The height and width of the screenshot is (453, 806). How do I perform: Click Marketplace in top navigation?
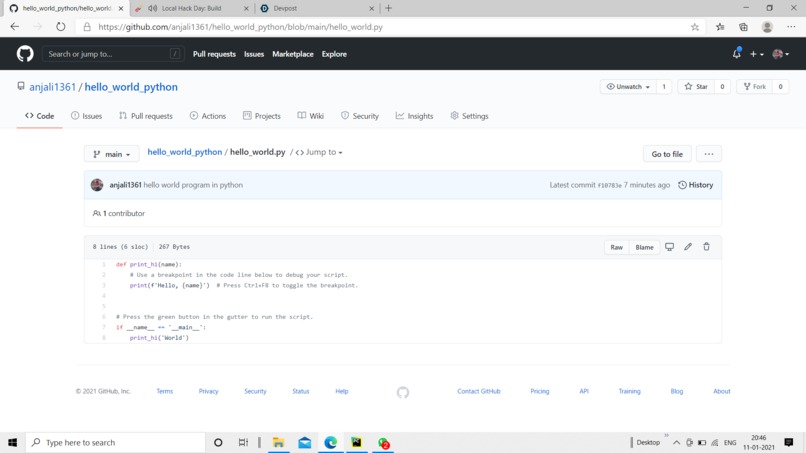click(x=293, y=54)
